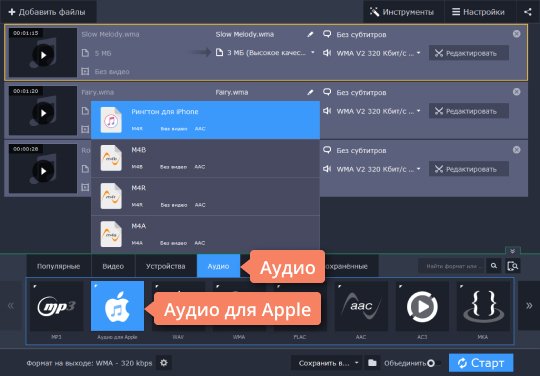540x376 pixels.
Task: Play the Slow Melody.wma preview
Action: click(x=43, y=55)
